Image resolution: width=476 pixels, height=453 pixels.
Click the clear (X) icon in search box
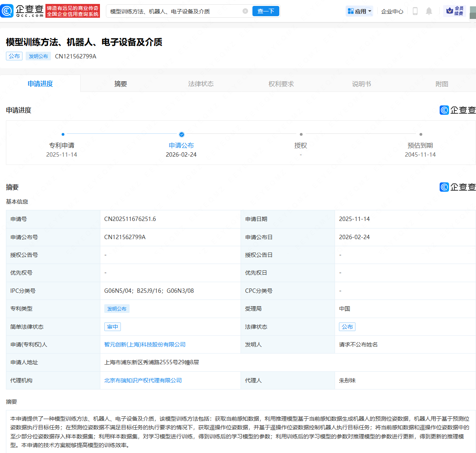(x=245, y=11)
